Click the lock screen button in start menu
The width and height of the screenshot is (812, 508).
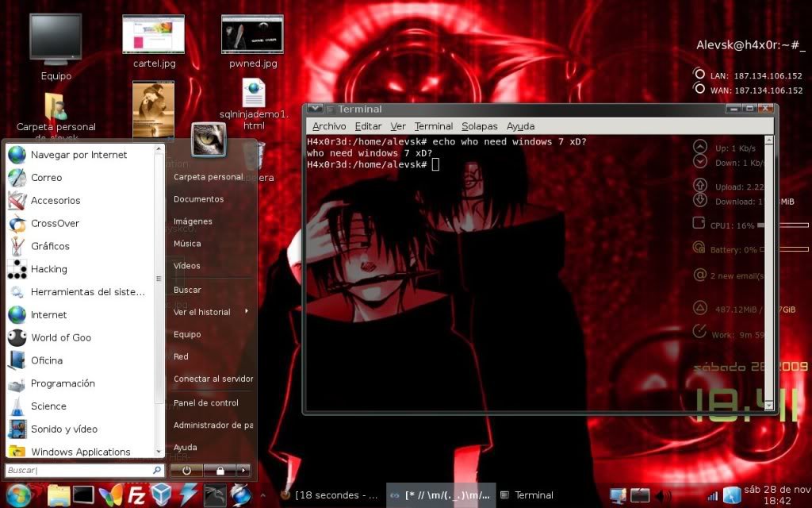tap(219, 470)
